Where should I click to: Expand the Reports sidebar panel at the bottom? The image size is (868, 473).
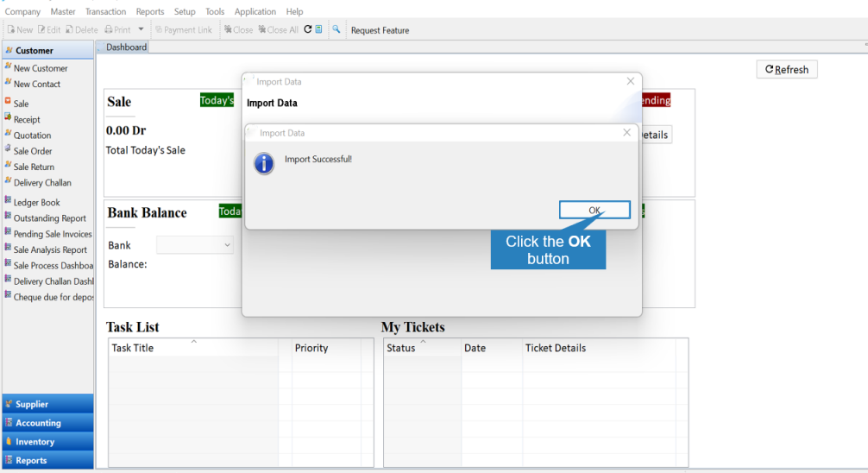point(48,460)
